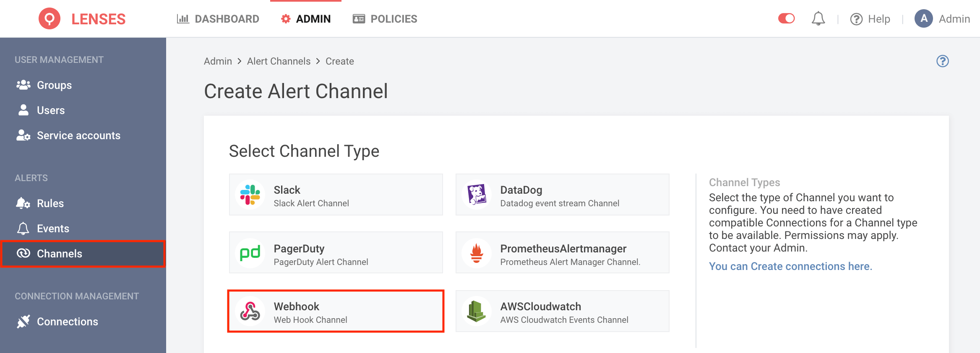Screen dimensions: 980x353
Task: Click the DataDog dog logo
Action: coord(477,195)
